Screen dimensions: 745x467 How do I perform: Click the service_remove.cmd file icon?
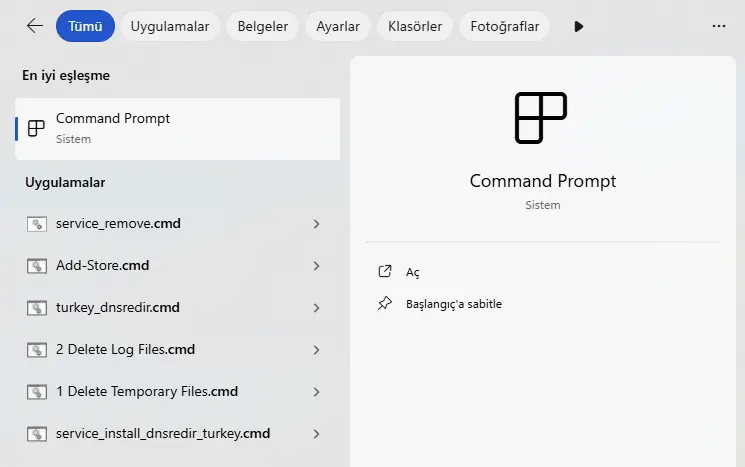click(x=37, y=224)
